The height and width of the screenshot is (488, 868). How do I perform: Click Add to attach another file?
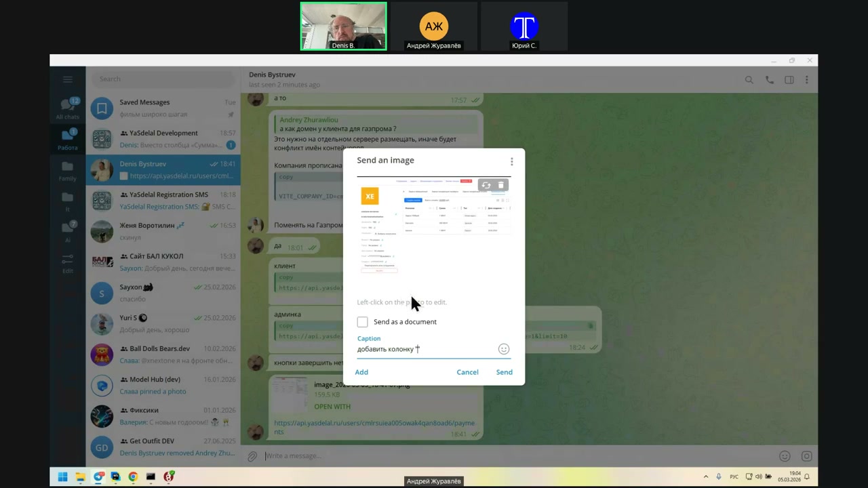click(361, 372)
